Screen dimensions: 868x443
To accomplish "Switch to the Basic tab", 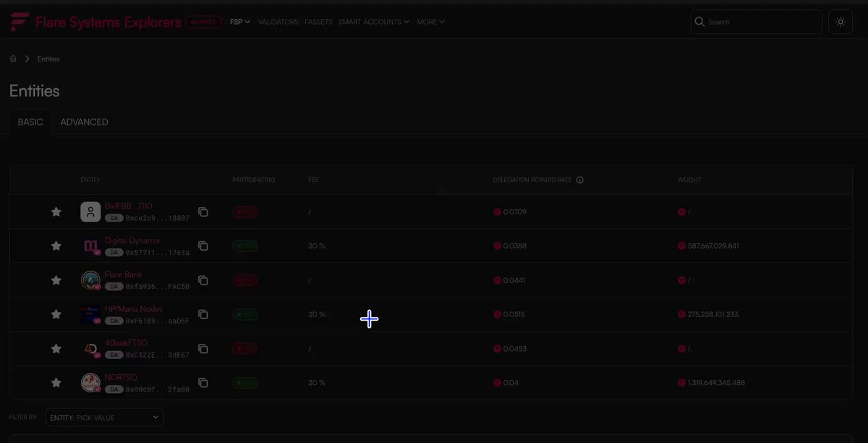I will point(30,122).
